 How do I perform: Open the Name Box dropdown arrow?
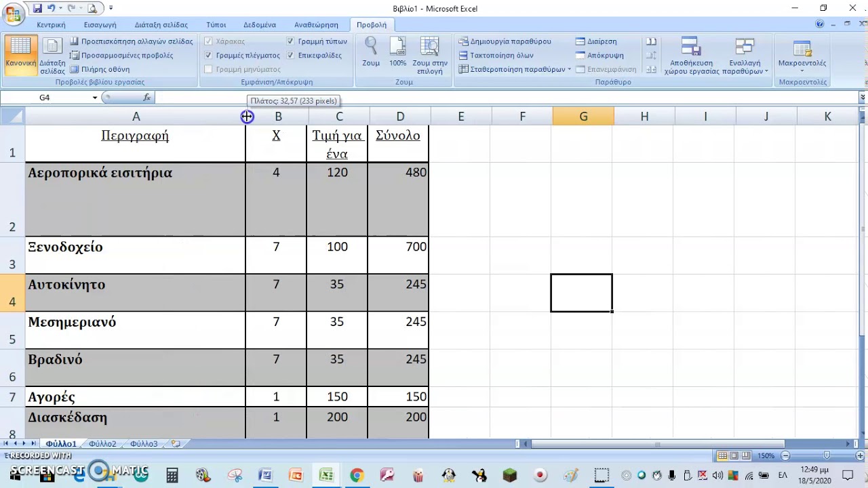click(95, 98)
